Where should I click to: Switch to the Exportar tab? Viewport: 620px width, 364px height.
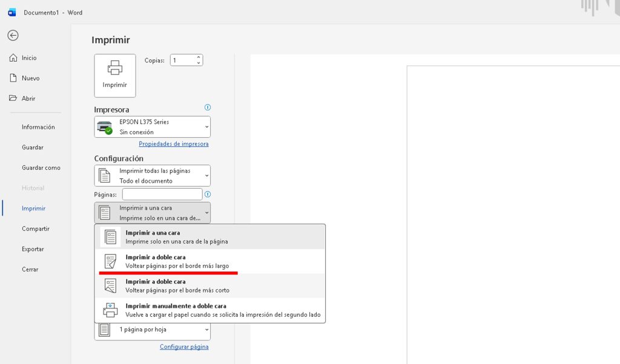pyautogui.click(x=33, y=249)
